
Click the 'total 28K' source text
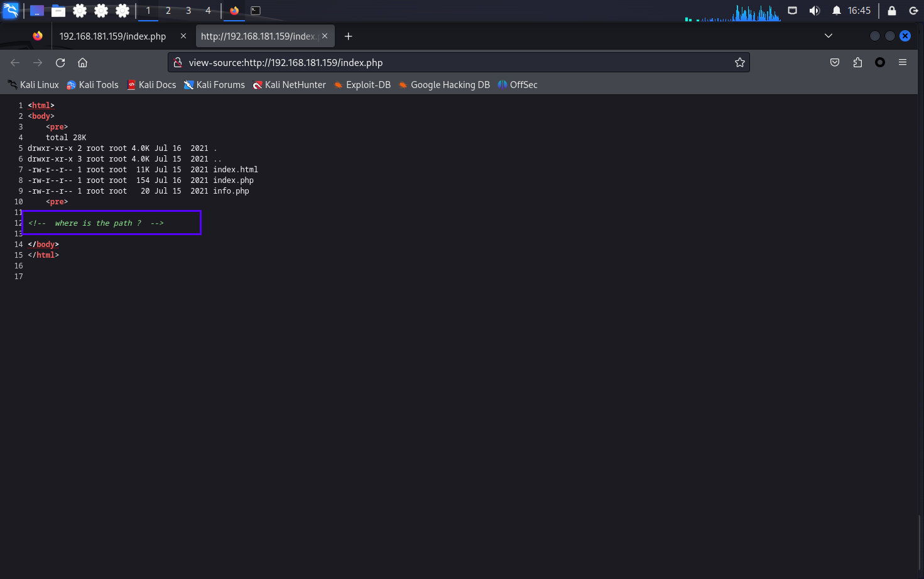[x=66, y=138]
